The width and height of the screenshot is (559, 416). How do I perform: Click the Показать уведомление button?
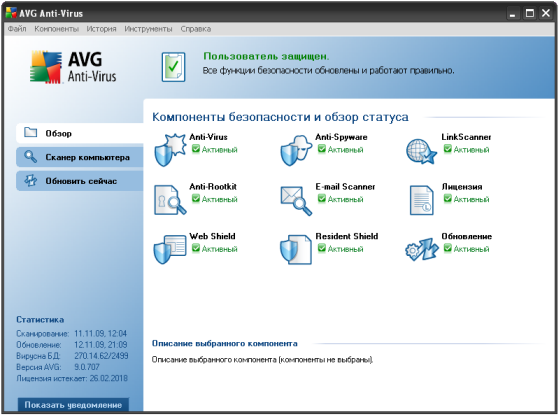73,405
